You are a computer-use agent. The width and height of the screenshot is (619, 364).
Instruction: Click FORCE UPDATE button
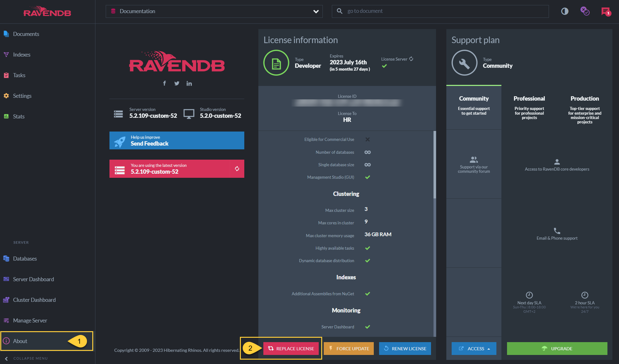(x=349, y=348)
